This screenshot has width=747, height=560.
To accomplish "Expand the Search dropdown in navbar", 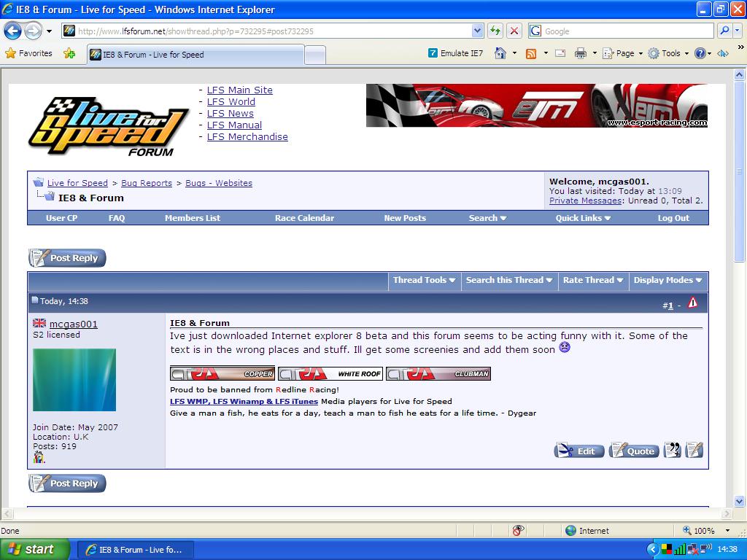I will point(487,218).
